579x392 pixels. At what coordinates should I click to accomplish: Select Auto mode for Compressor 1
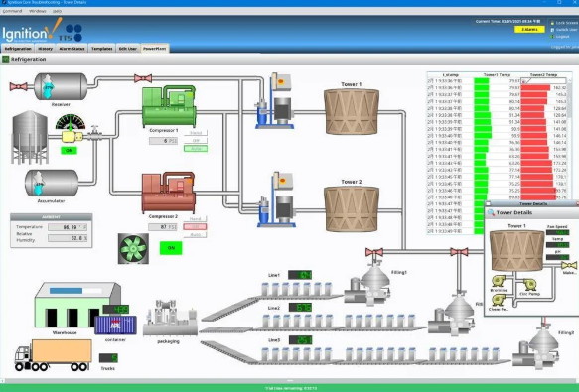tap(196, 149)
